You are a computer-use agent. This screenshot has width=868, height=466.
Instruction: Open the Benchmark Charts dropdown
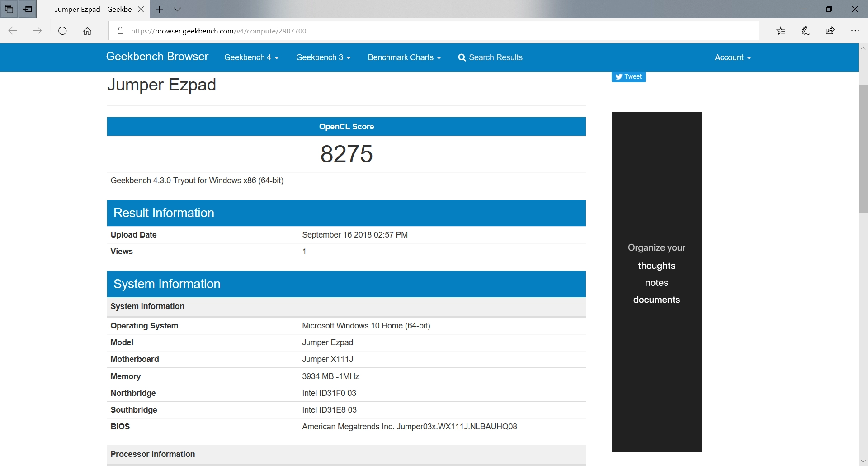click(404, 57)
